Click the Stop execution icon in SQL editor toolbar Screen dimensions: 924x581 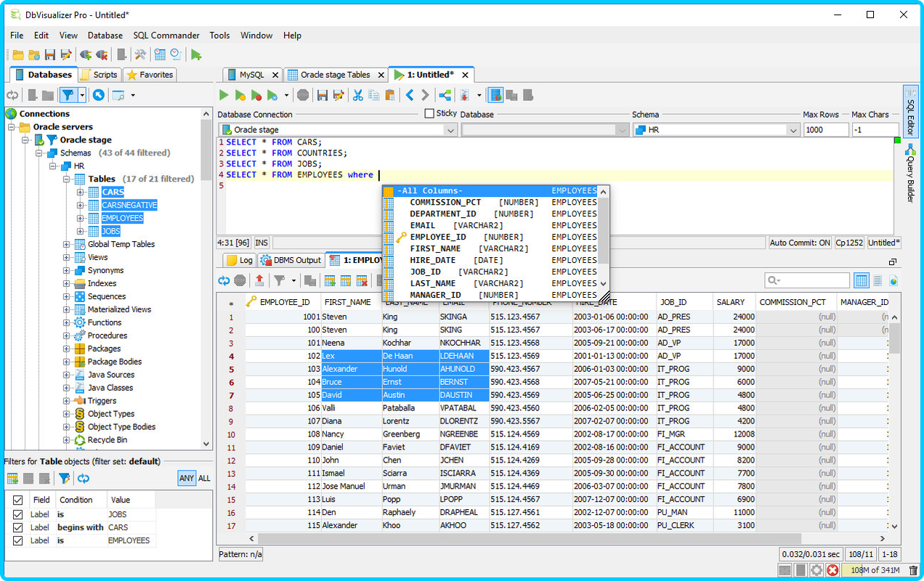point(303,95)
